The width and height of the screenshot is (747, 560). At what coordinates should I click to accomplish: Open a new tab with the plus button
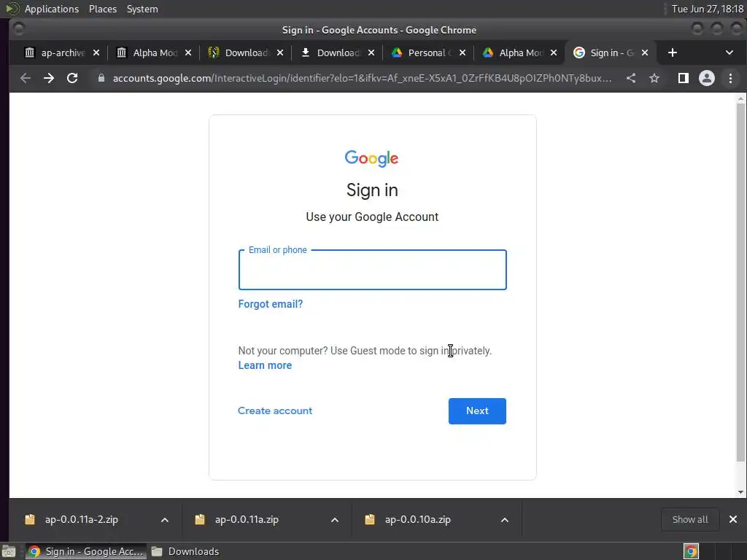(672, 52)
